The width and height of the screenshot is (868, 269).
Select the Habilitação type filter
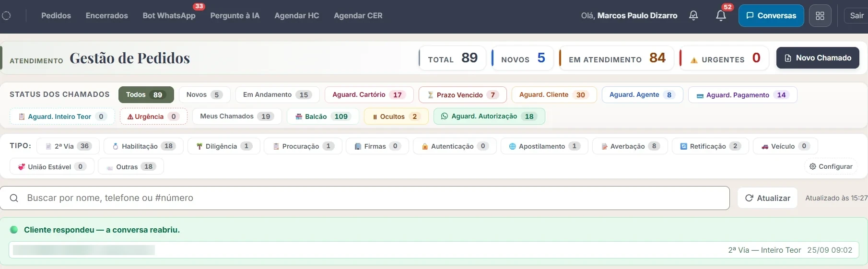143,146
